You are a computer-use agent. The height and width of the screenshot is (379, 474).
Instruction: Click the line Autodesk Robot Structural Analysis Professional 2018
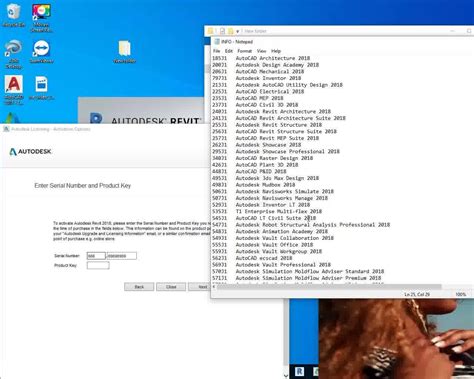(x=301, y=225)
